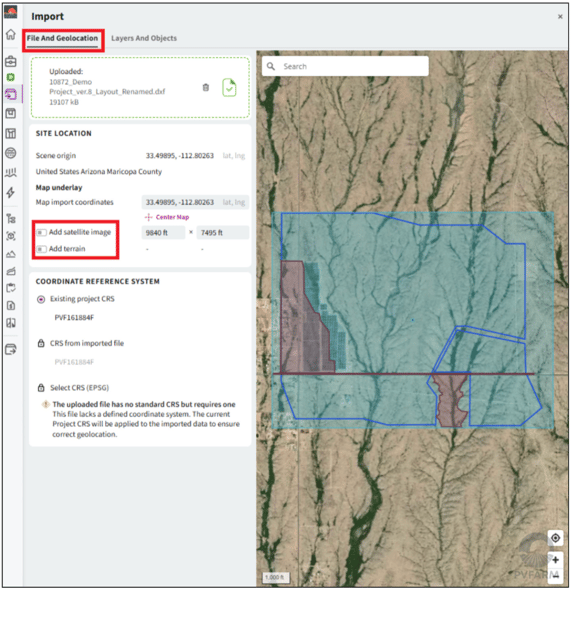
Task: Click the 7495 ft height field
Action: pyautogui.click(x=223, y=233)
